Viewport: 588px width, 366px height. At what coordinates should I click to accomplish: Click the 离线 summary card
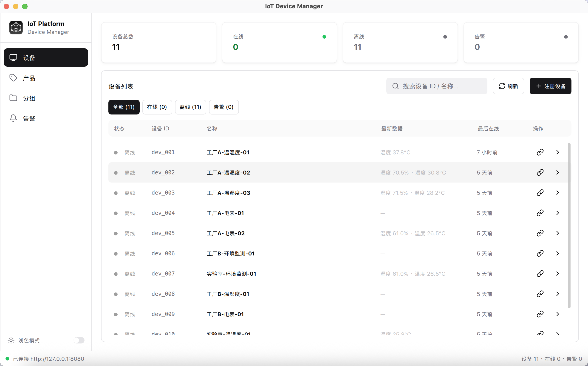pos(400,43)
